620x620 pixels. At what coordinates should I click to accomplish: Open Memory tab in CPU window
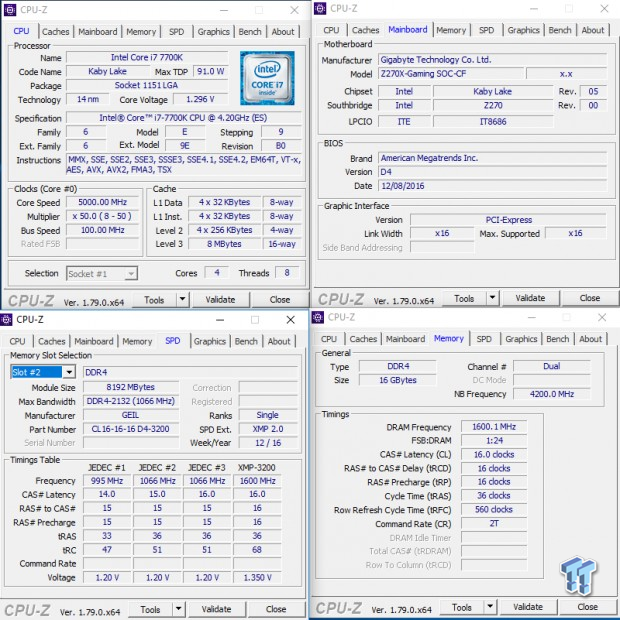point(141,32)
